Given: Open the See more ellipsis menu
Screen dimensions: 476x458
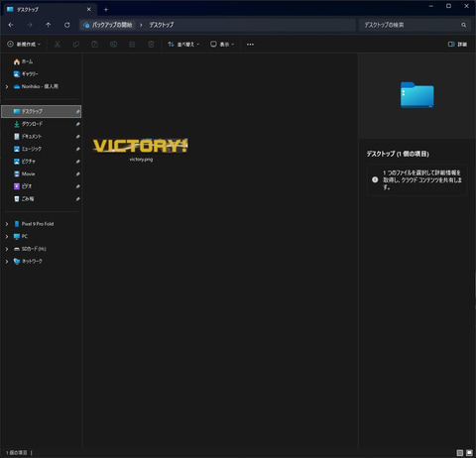Looking at the screenshot, I should 250,45.
